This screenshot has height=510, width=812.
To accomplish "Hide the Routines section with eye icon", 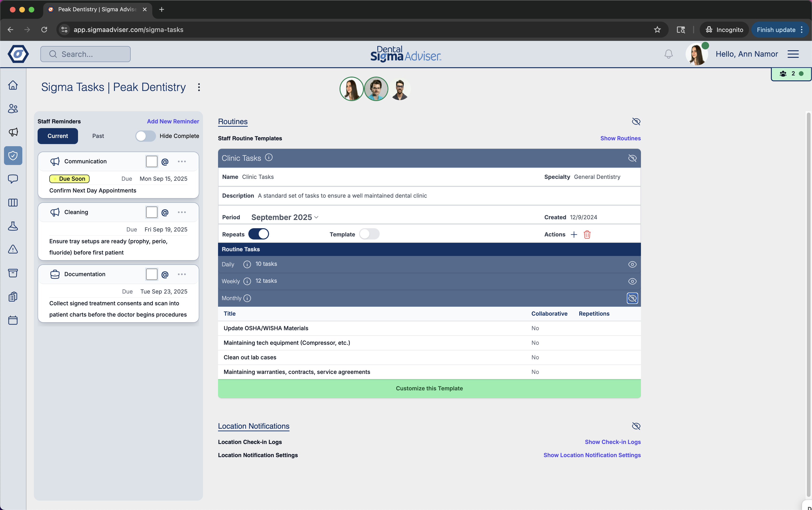I will click(636, 122).
